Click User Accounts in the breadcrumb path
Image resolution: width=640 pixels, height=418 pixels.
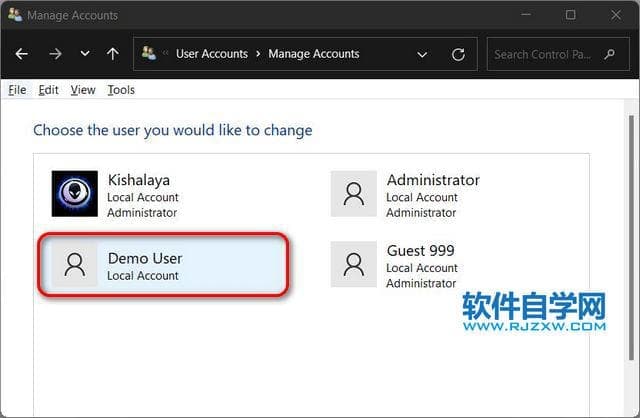click(212, 54)
